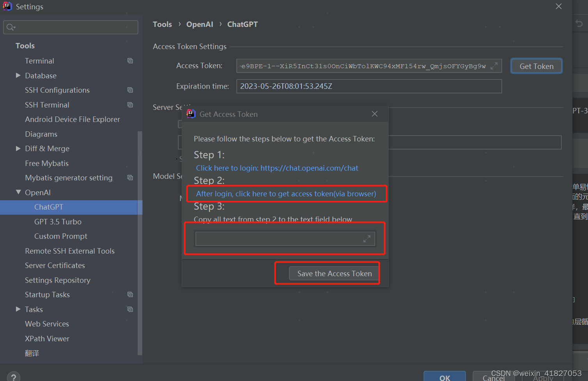The width and height of the screenshot is (588, 381).
Task: Expand the Diff & Merge tree node
Action: coord(18,148)
